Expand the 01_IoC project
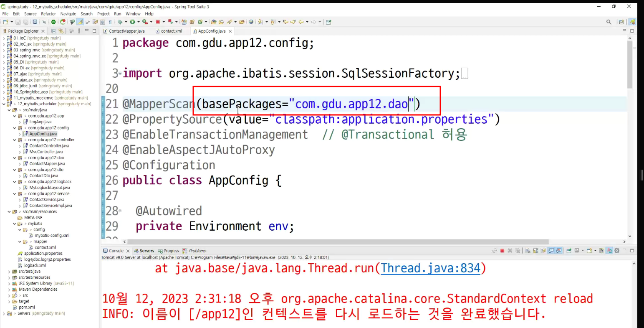 pyautogui.click(x=4, y=38)
